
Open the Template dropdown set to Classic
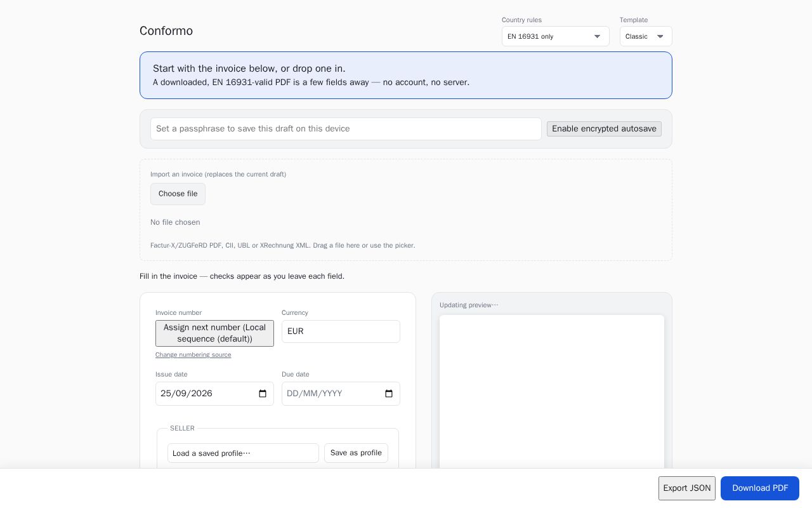tap(646, 36)
